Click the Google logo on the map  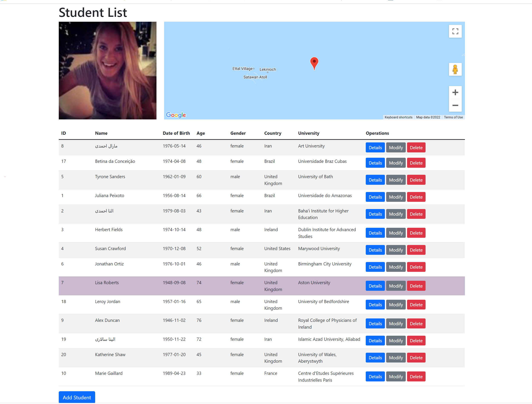176,115
